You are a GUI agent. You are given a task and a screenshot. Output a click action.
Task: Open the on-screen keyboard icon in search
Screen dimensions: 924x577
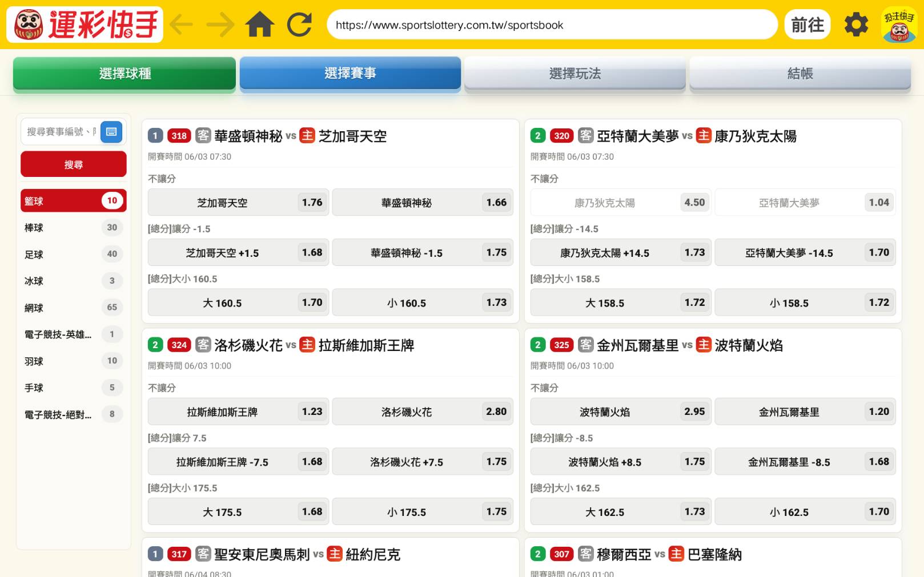click(111, 132)
